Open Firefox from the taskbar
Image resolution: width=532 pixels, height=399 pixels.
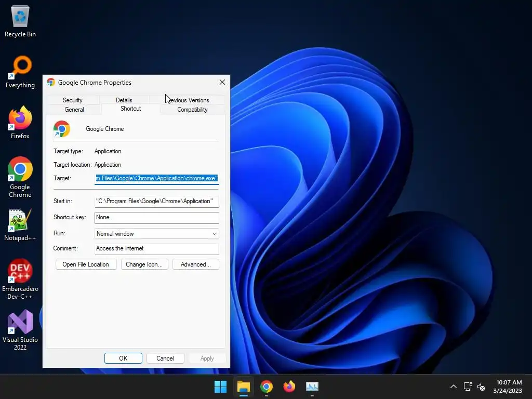[289, 387]
